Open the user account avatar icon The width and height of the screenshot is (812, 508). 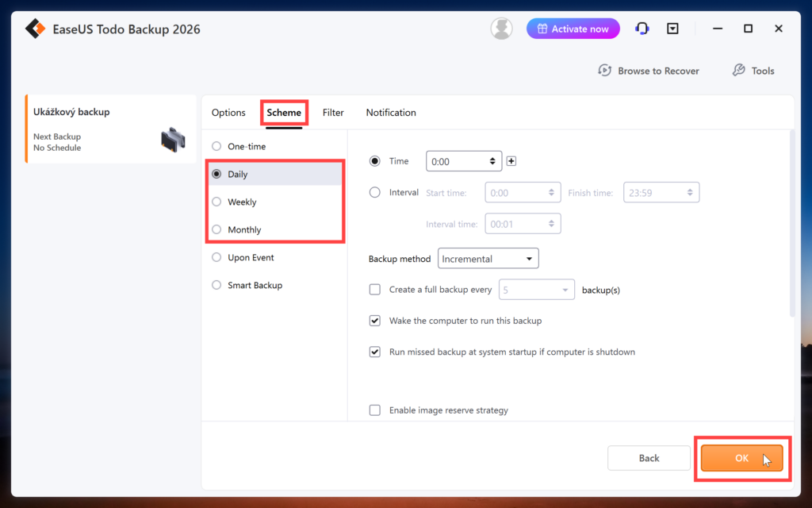pos(501,29)
